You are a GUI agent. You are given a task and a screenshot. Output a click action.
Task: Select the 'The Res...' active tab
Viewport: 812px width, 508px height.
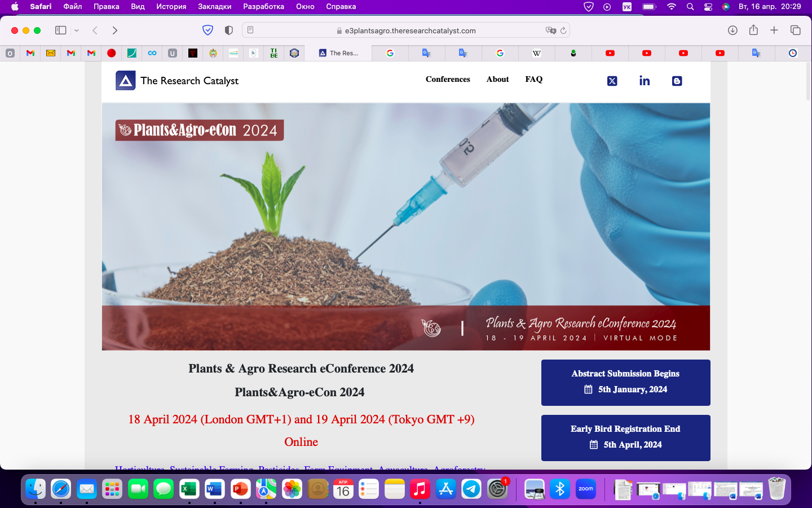[x=338, y=53]
